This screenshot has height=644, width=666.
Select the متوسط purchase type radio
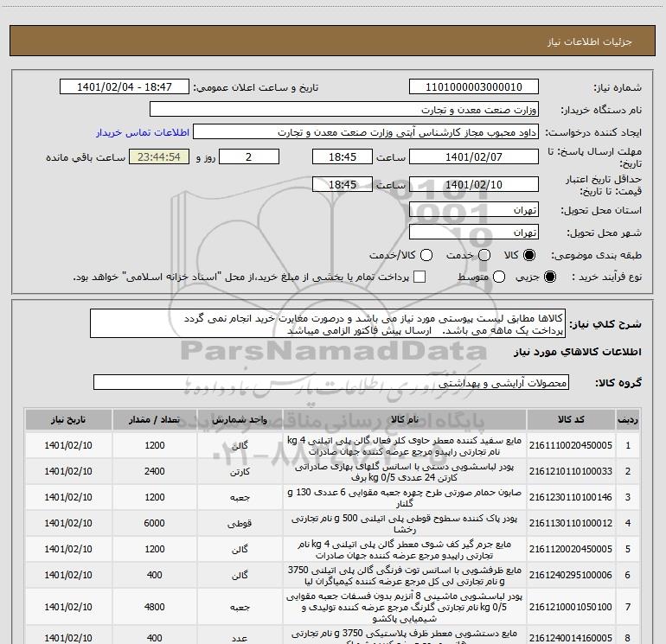point(499,277)
